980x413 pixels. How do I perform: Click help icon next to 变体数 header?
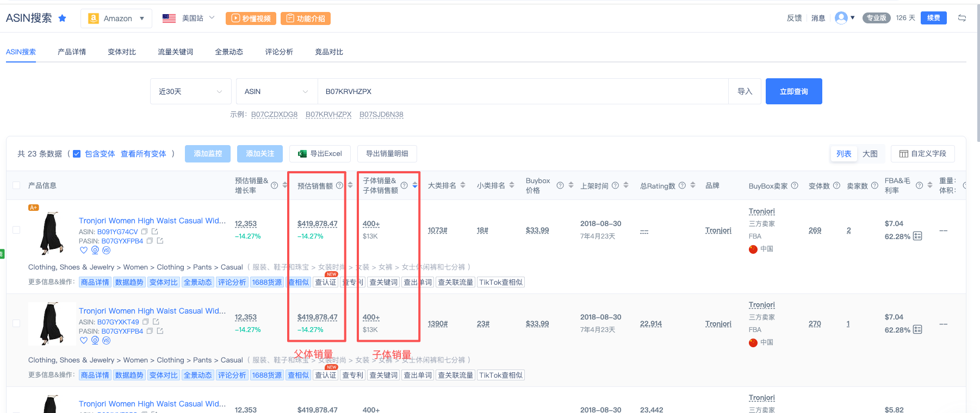(836, 185)
